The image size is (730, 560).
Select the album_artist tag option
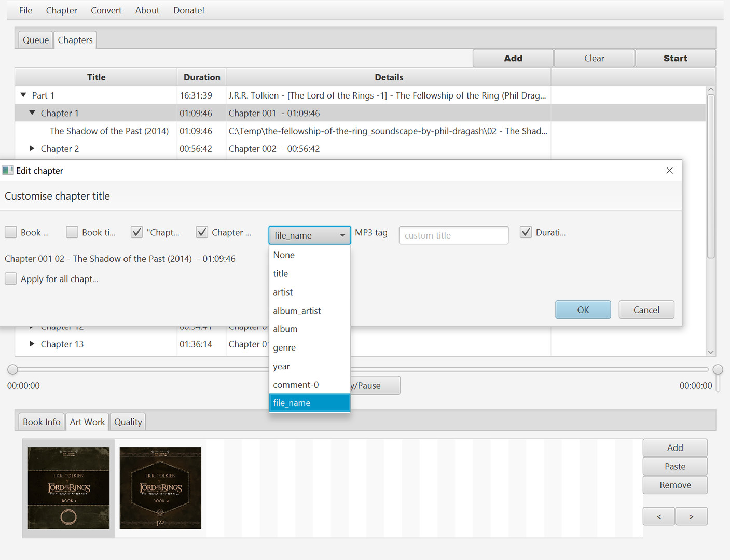click(297, 310)
